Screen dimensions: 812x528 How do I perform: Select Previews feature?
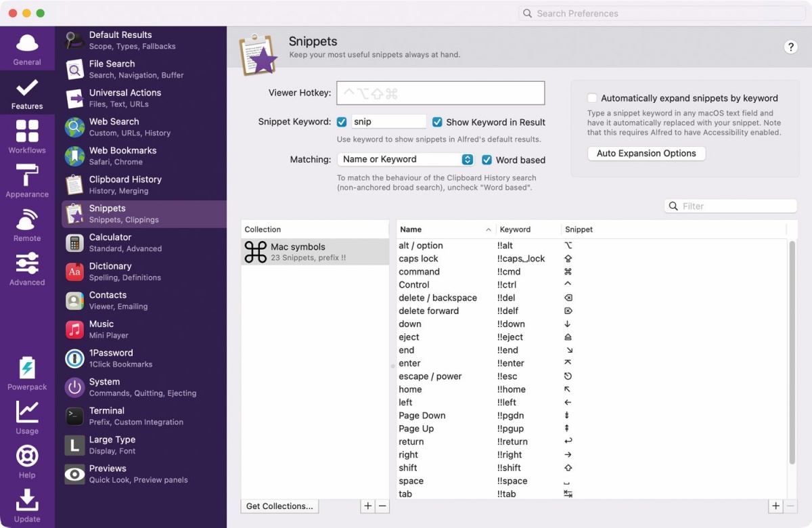[x=144, y=474]
